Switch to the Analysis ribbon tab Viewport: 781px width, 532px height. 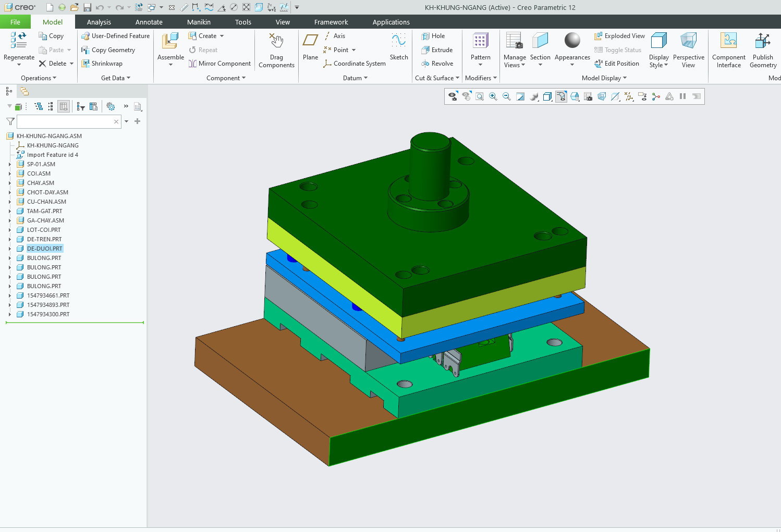[99, 22]
